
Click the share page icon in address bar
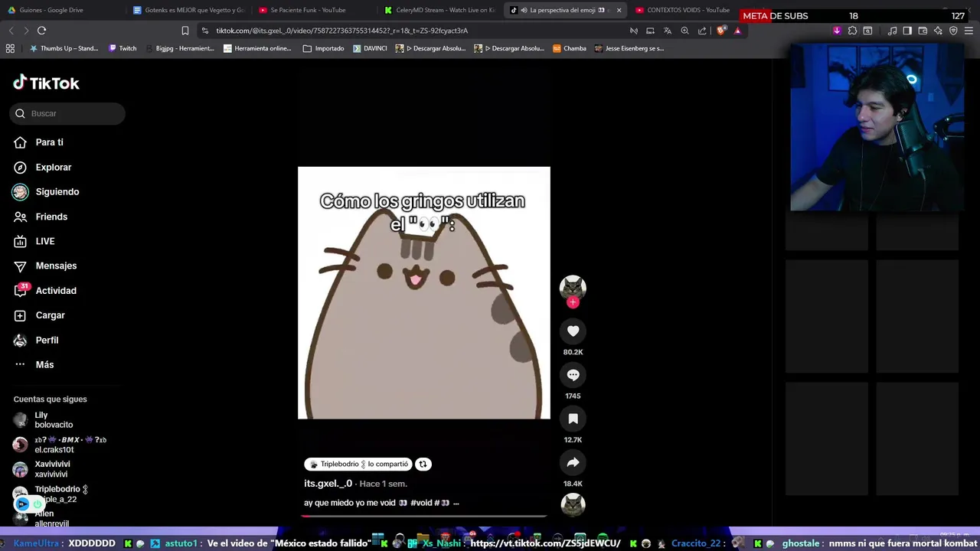pos(702,31)
